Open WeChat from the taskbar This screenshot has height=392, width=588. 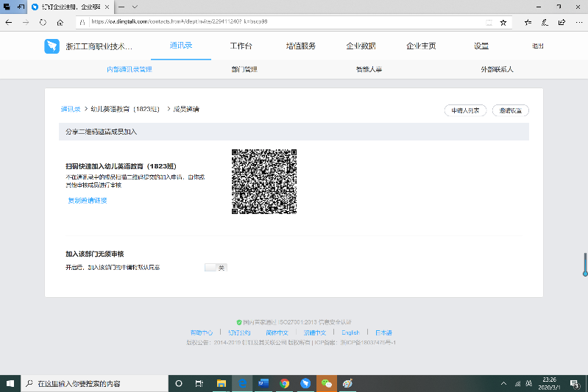tap(327, 383)
